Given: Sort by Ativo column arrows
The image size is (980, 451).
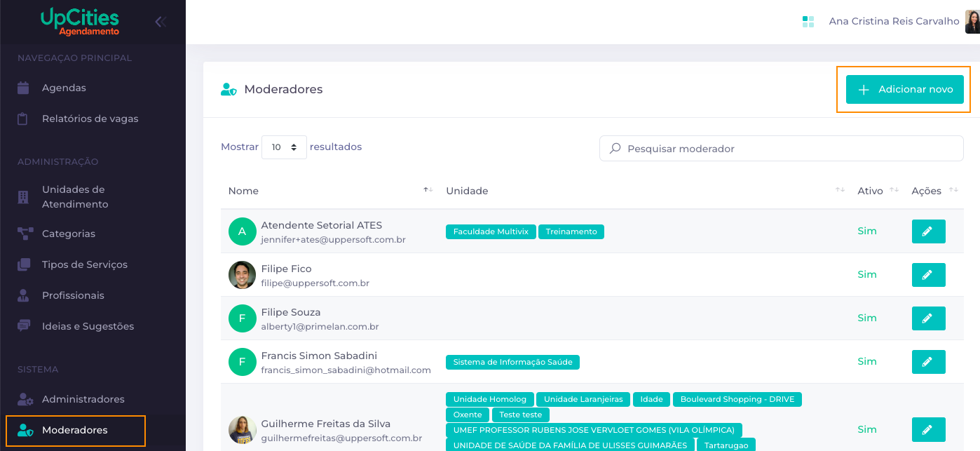Looking at the screenshot, I should [x=894, y=190].
